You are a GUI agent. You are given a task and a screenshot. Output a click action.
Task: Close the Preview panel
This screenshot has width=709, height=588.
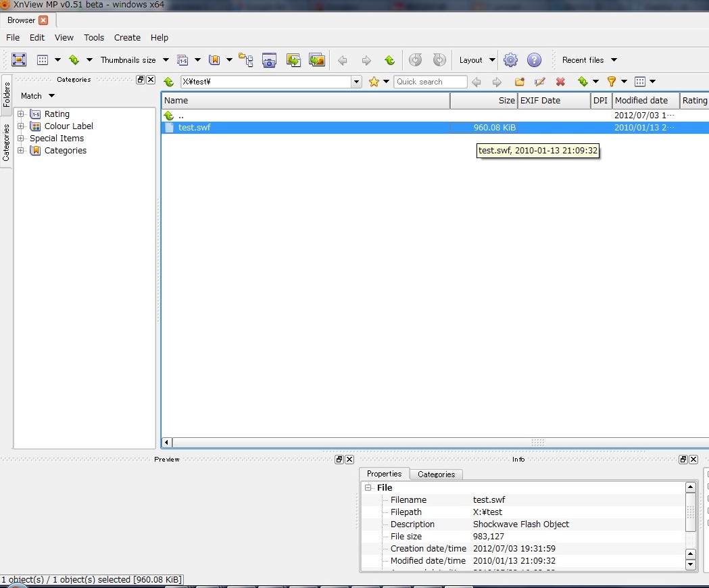(349, 460)
